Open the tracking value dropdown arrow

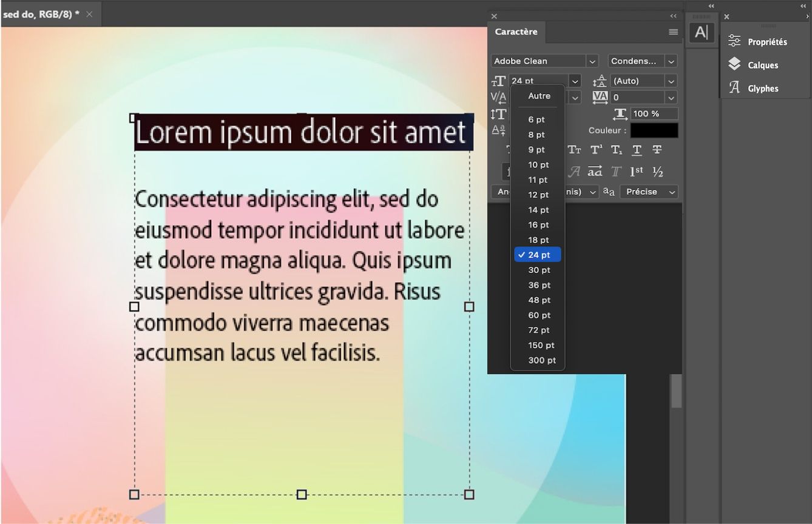(x=671, y=97)
